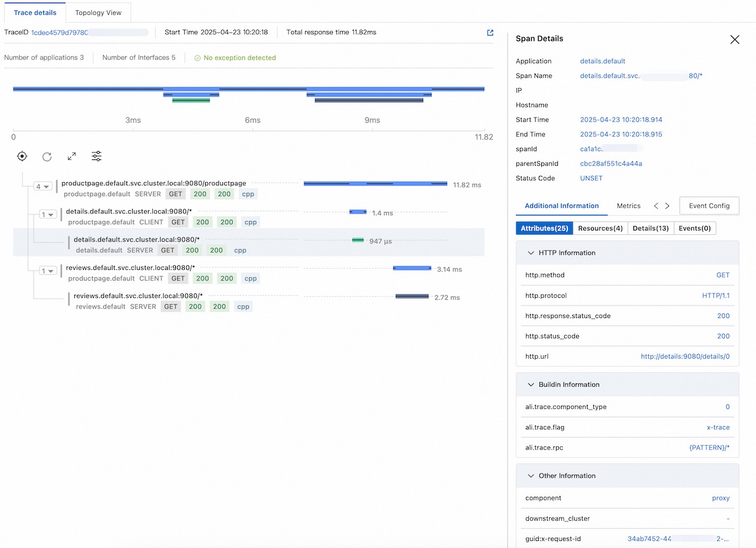
Task: Close the Span Details panel
Action: pos(734,39)
